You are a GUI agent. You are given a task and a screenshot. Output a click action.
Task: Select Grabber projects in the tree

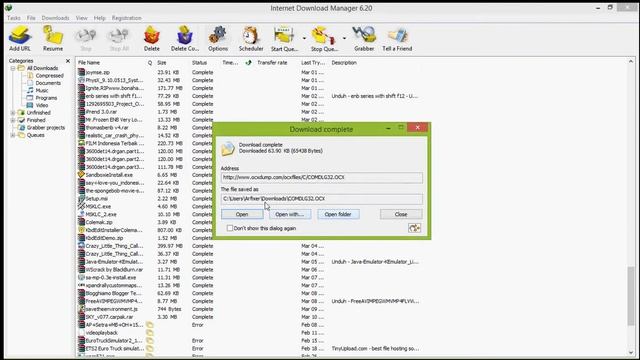[x=46, y=128]
